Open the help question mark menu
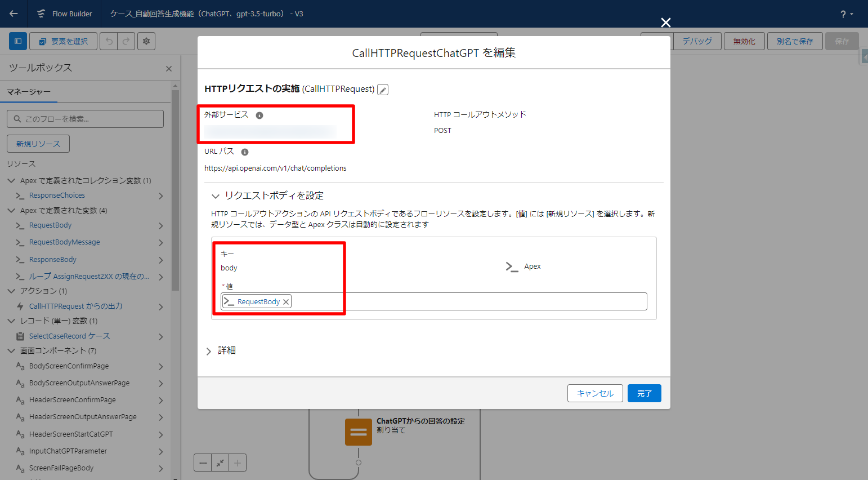Image resolution: width=868 pixels, height=480 pixels. click(x=847, y=14)
